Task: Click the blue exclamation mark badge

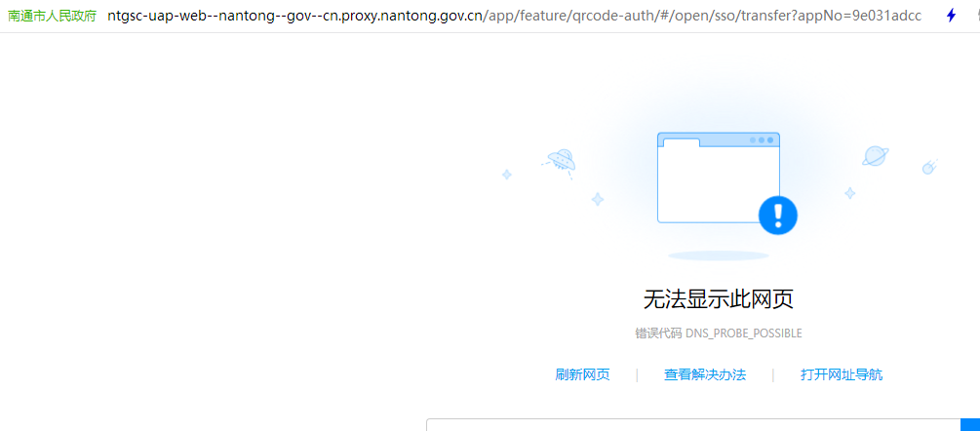Action: [x=777, y=215]
